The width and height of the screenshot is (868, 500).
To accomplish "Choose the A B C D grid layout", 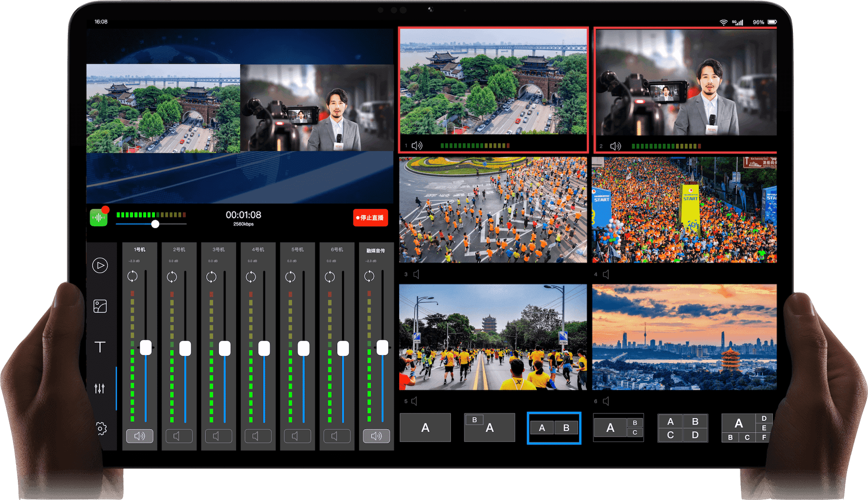I will [x=683, y=428].
